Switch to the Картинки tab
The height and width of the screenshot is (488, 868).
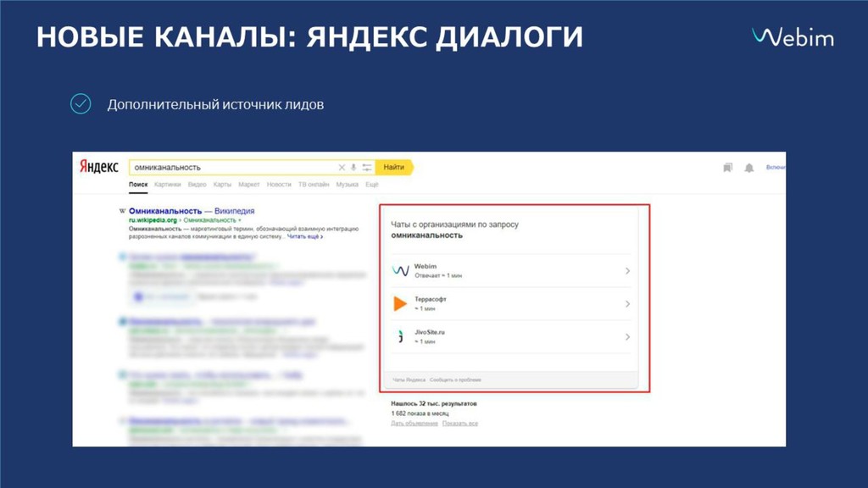coord(168,185)
